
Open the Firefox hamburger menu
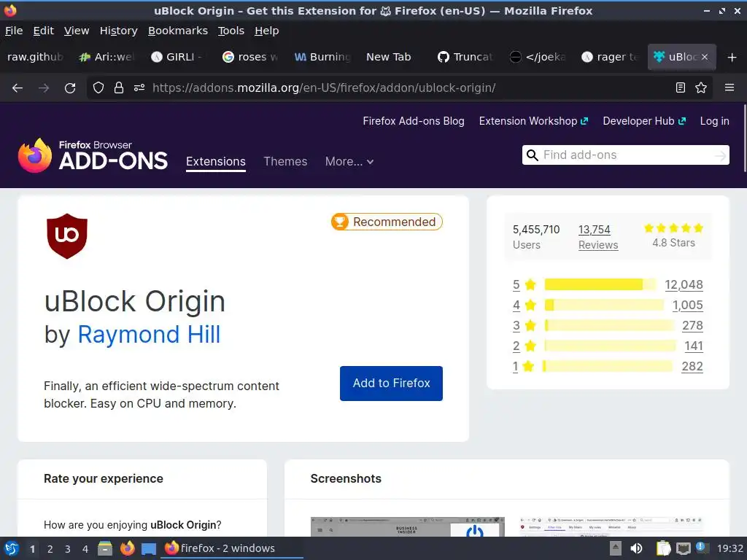729,87
